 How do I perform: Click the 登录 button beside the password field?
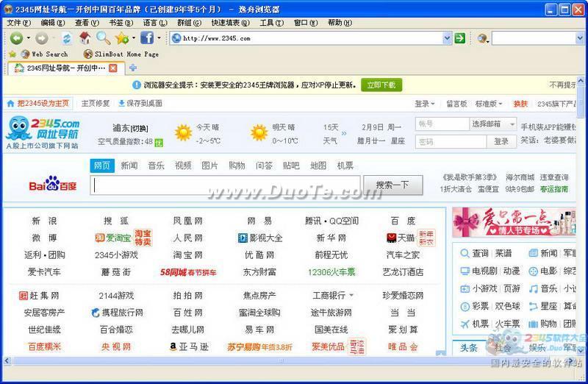(x=501, y=141)
